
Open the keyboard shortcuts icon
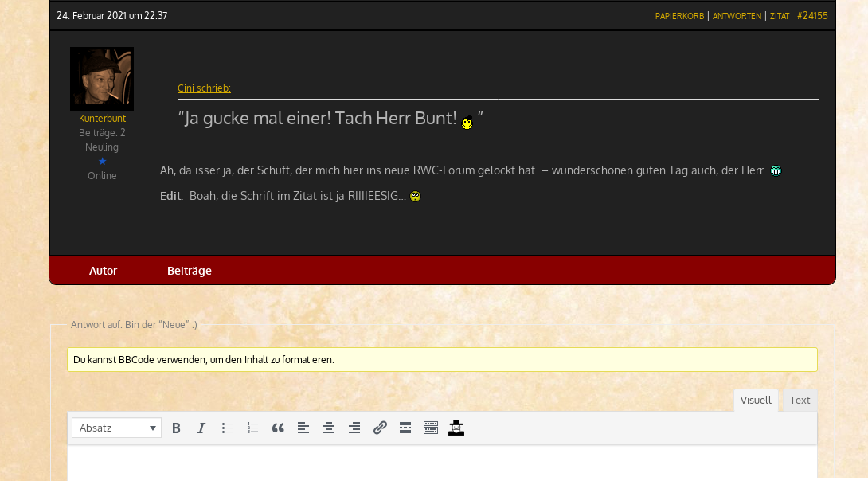tap(431, 428)
